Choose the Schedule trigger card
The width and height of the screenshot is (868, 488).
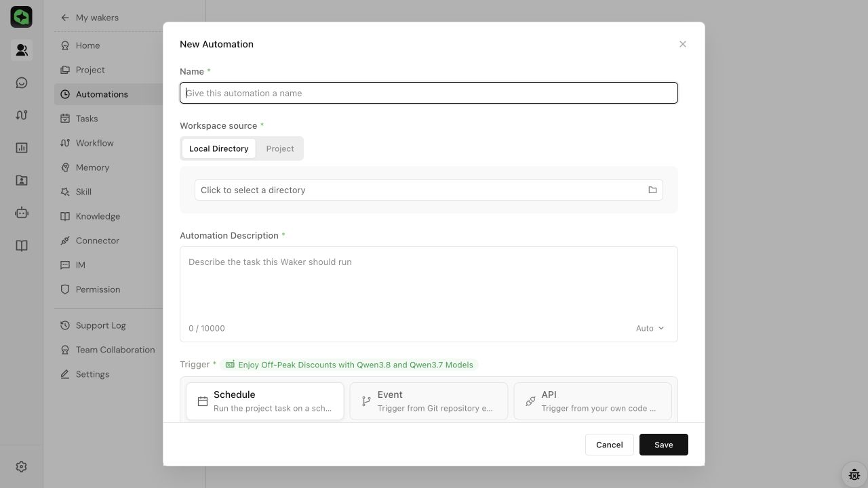point(265,401)
